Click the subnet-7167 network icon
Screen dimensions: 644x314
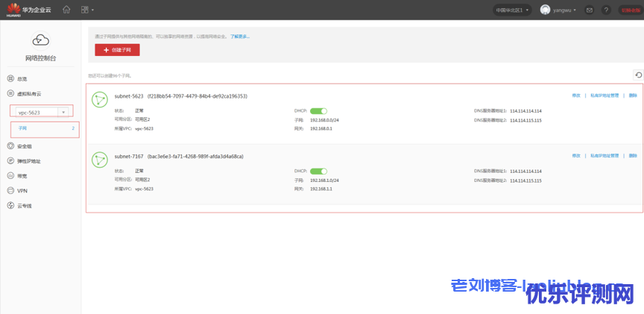(x=99, y=160)
